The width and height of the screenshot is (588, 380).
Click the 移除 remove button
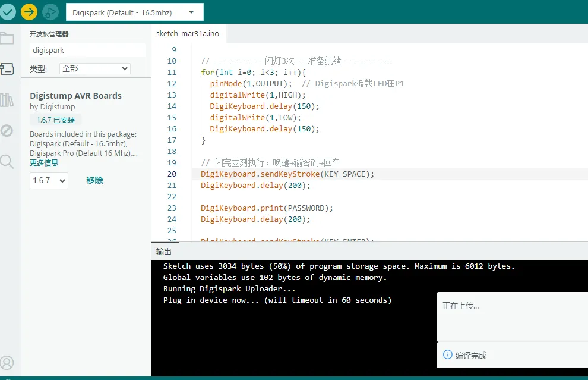[x=94, y=180]
